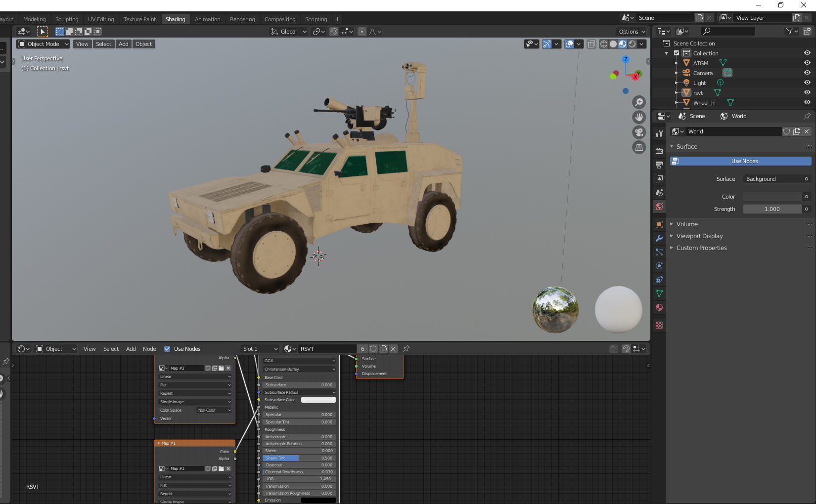Open the Object properties tab
The height and width of the screenshot is (504, 816).
coord(659,224)
